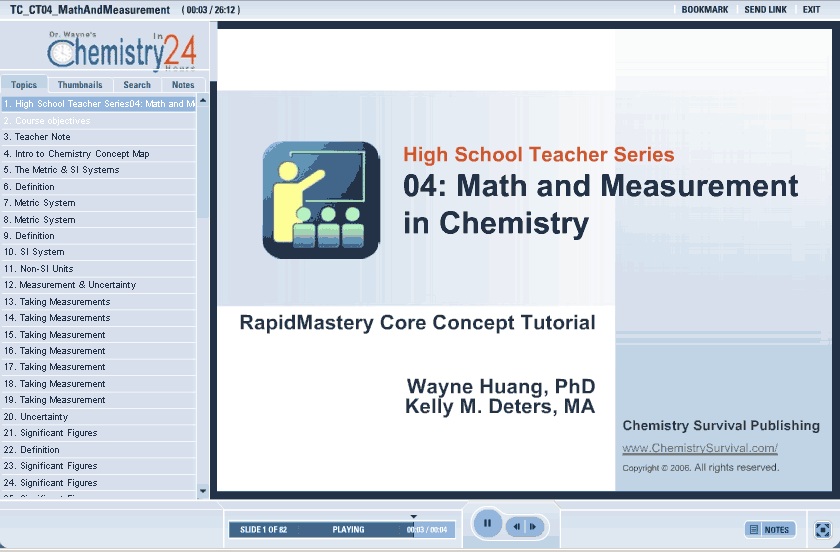The width and height of the screenshot is (840, 552).
Task: Click the Chemistry 24 logo
Action: click(x=121, y=51)
